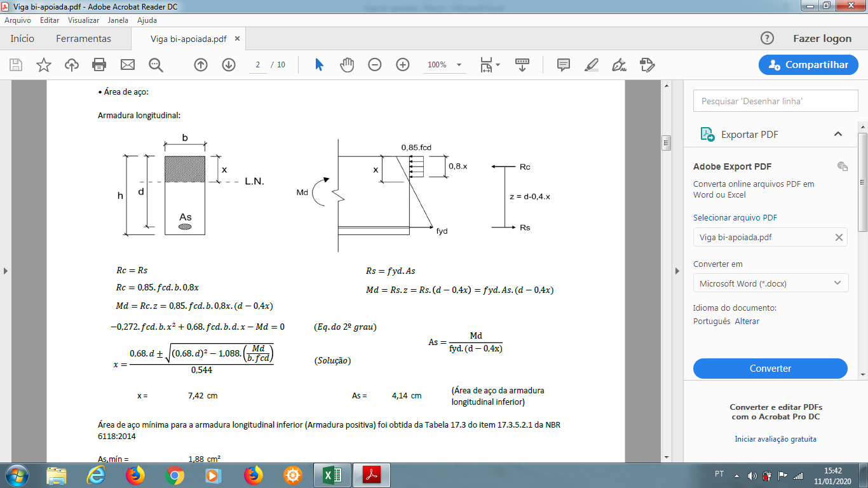Click the icon beside Adobe Export PDF heading

(843, 166)
